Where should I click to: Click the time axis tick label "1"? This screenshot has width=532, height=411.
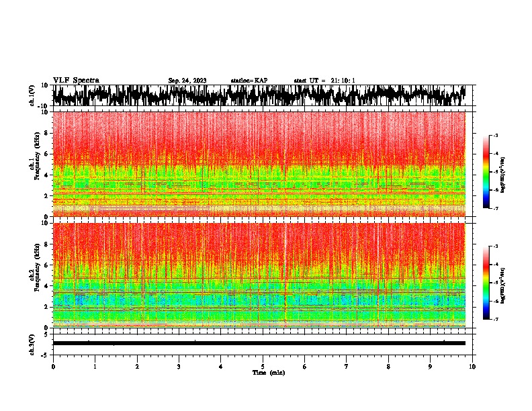[95, 367]
